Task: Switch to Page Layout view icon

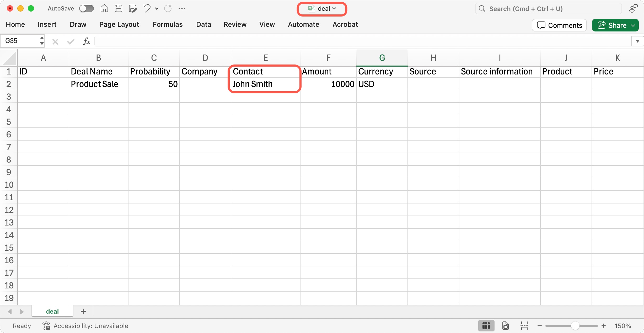Action: [x=505, y=326]
